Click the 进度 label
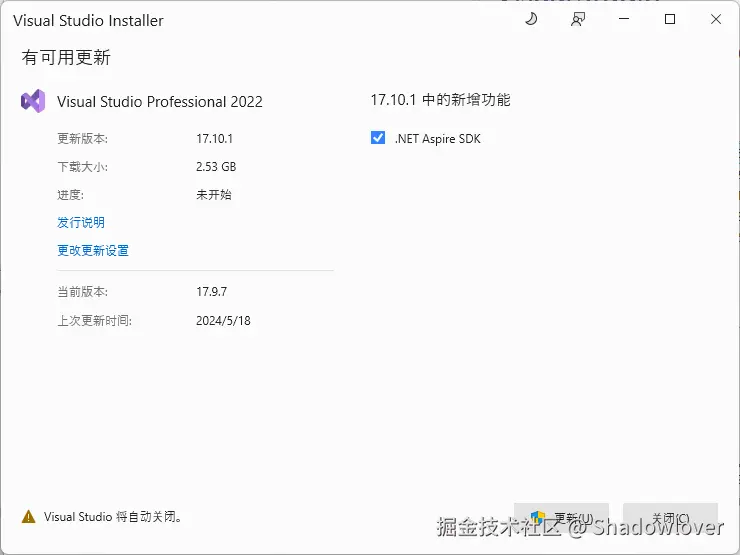This screenshot has width=740, height=555. click(70, 194)
